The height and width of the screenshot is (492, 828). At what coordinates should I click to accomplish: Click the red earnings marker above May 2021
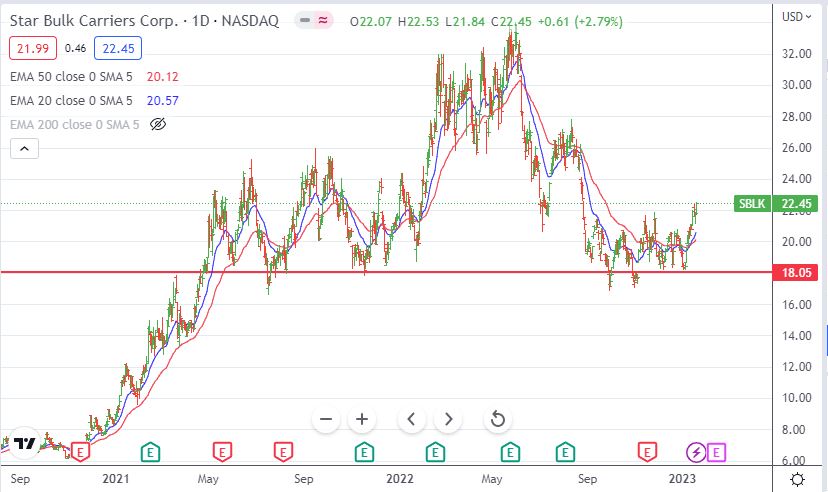click(x=222, y=452)
